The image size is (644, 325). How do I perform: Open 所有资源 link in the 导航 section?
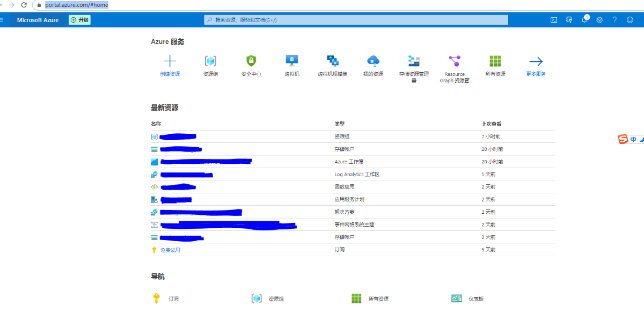pyautogui.click(x=378, y=299)
